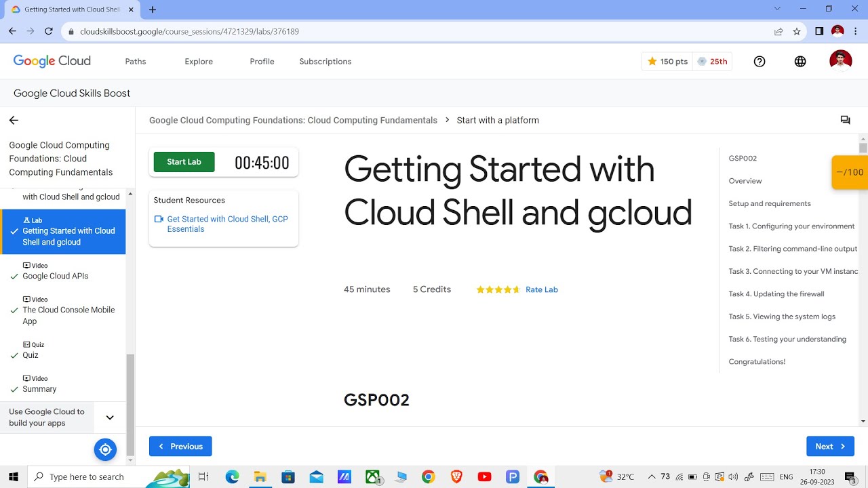Viewport: 868px width, 488px height.
Task: Open File Explorer from the taskbar
Action: 260,476
